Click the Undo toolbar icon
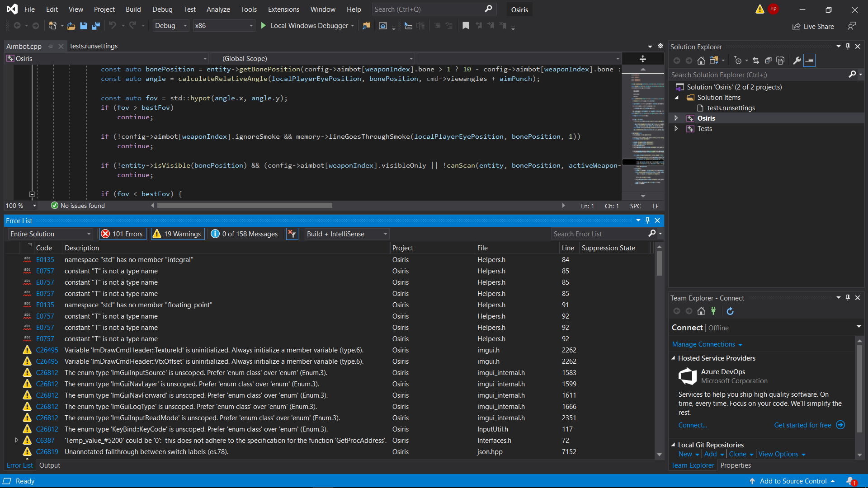868x488 pixels. [x=113, y=26]
